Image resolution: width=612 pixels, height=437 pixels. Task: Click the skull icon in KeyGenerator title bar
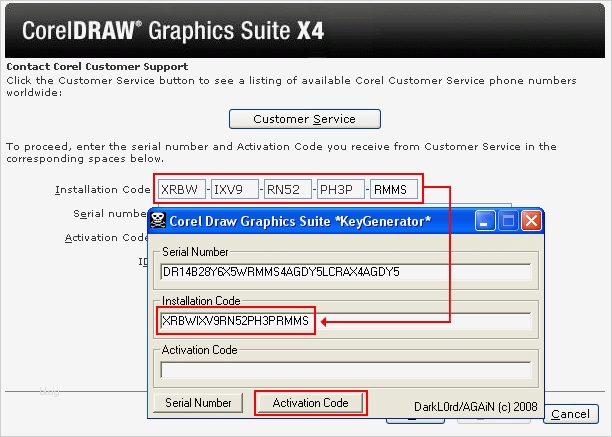(x=158, y=221)
